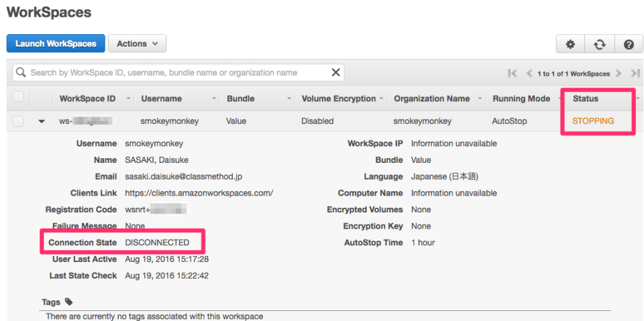Image resolution: width=644 pixels, height=321 pixels.
Task: Jump to the last page of results
Action: click(x=635, y=74)
